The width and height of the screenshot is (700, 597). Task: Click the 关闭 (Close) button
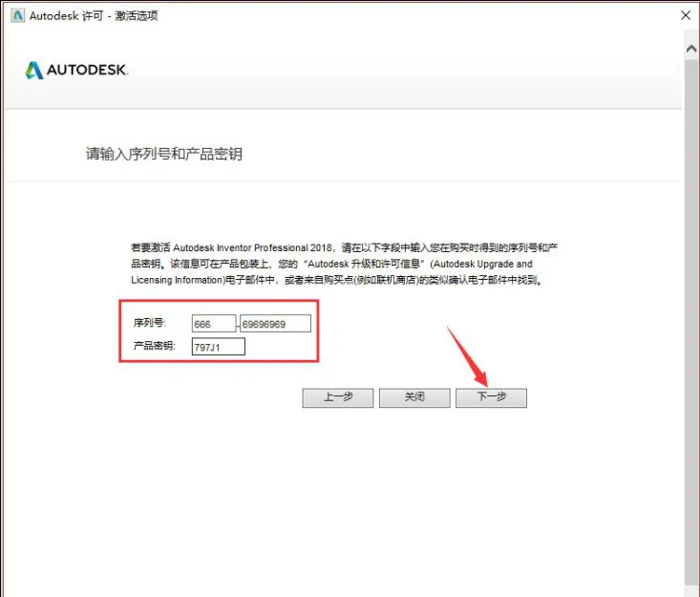pos(414,397)
